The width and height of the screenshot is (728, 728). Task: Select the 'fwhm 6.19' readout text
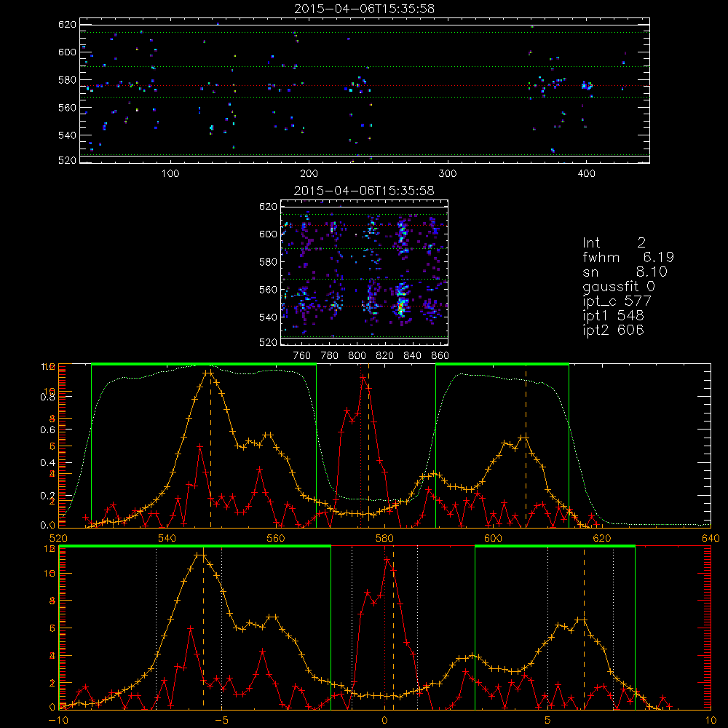tap(628, 257)
